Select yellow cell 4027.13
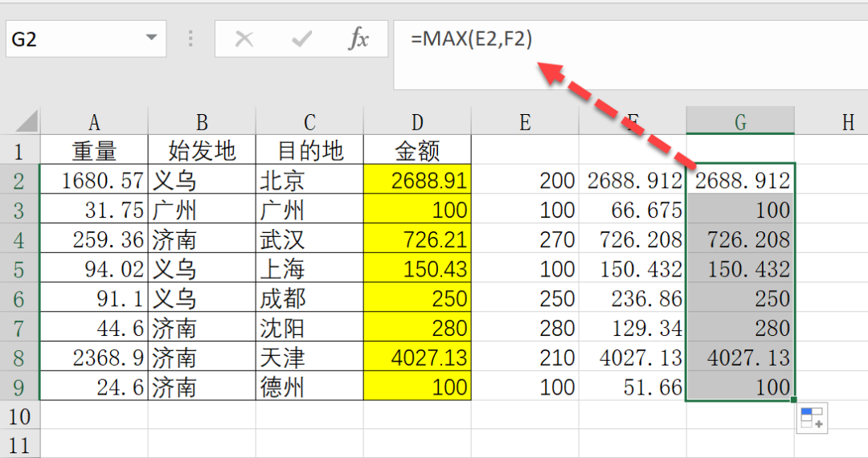The width and height of the screenshot is (868, 458). tap(417, 358)
